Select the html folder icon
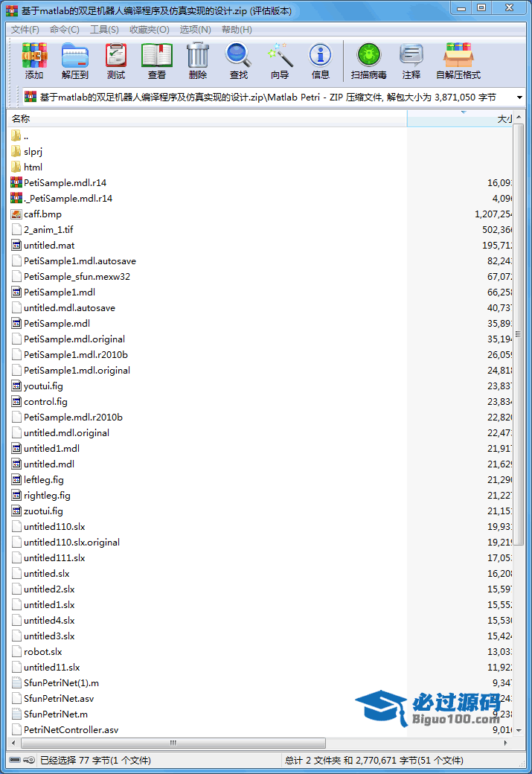 pos(16,167)
